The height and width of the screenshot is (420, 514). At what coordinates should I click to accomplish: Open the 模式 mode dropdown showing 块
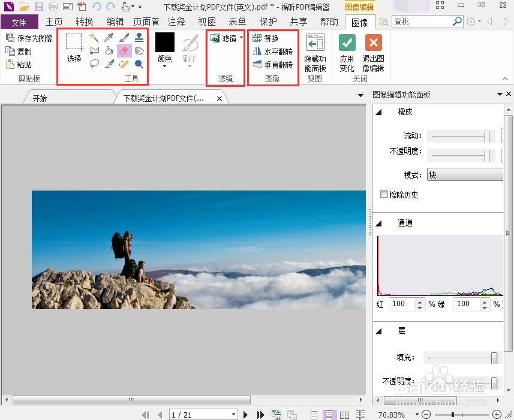pyautogui.click(x=465, y=174)
